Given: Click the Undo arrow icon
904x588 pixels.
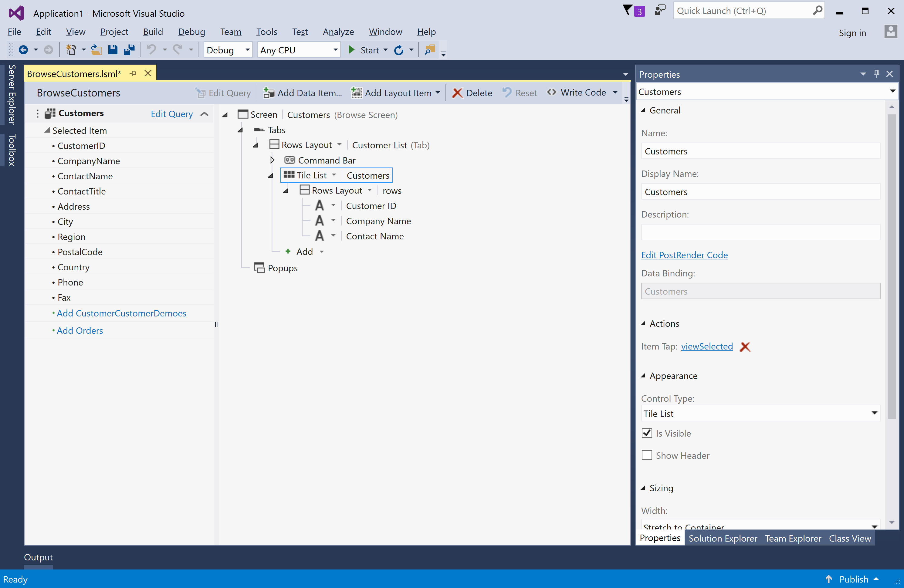Looking at the screenshot, I should point(151,49).
